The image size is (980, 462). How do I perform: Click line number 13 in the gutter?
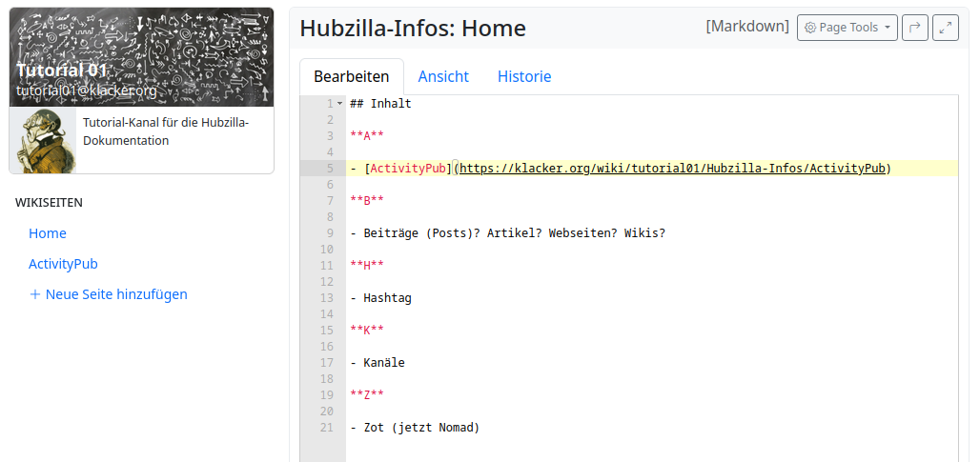pos(327,298)
